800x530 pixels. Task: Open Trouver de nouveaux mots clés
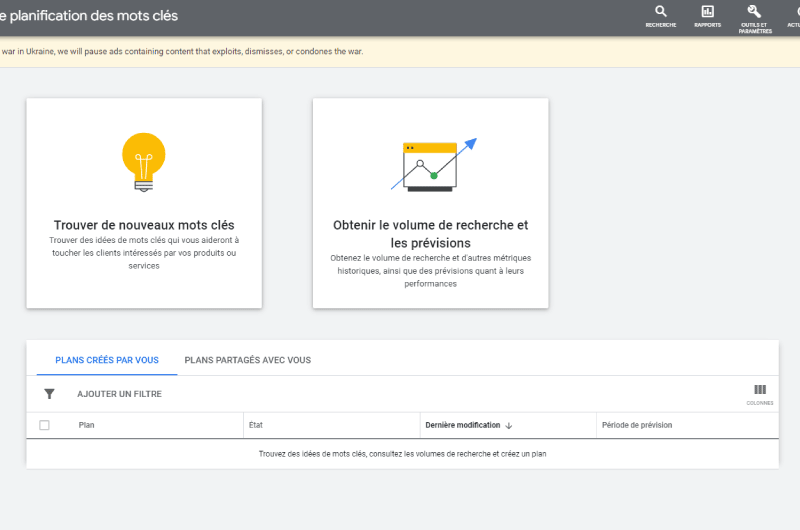coord(144,225)
